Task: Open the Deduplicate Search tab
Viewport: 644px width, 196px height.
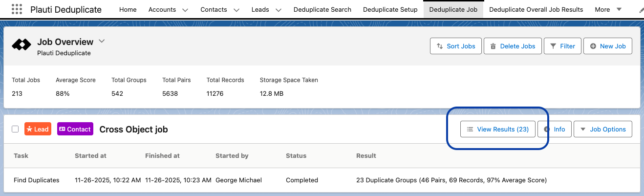Action: click(x=322, y=9)
